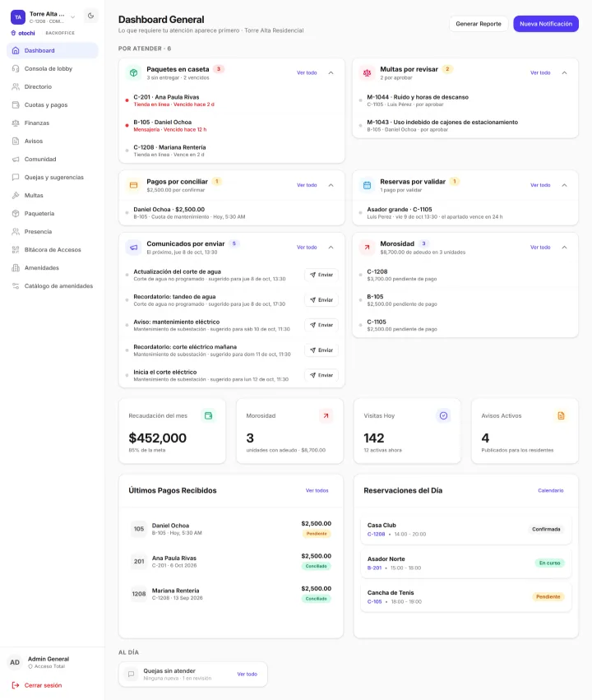Send Actualización del corte de agua notice

321,275
